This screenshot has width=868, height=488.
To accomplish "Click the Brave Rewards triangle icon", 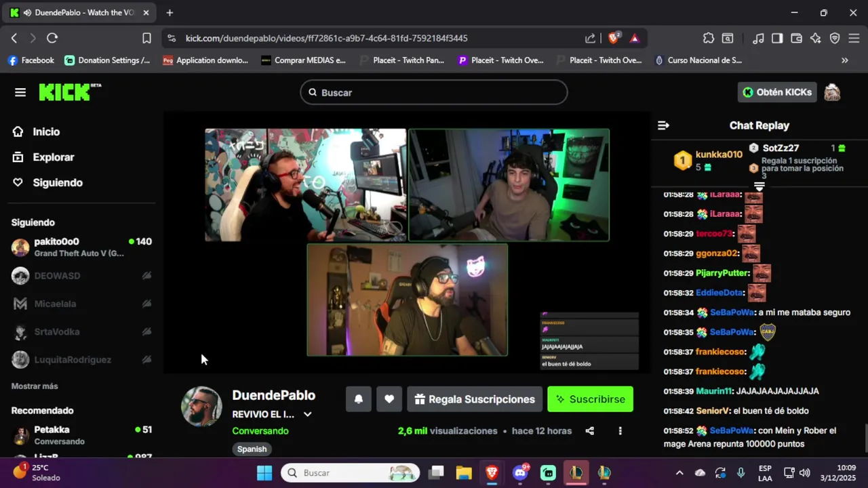I will (635, 38).
